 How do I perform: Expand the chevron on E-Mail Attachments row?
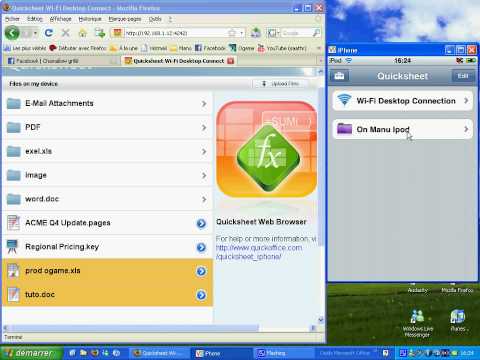pyautogui.click(x=204, y=104)
